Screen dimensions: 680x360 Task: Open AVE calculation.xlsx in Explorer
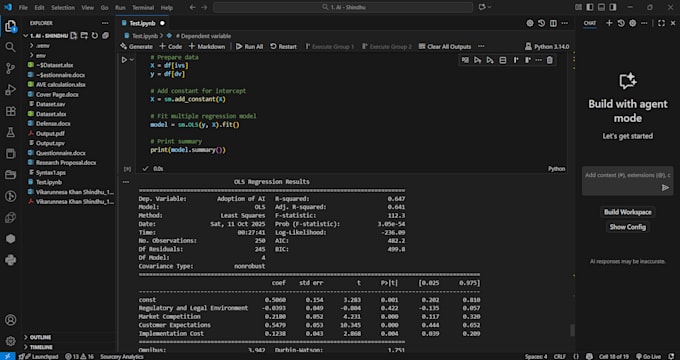61,85
